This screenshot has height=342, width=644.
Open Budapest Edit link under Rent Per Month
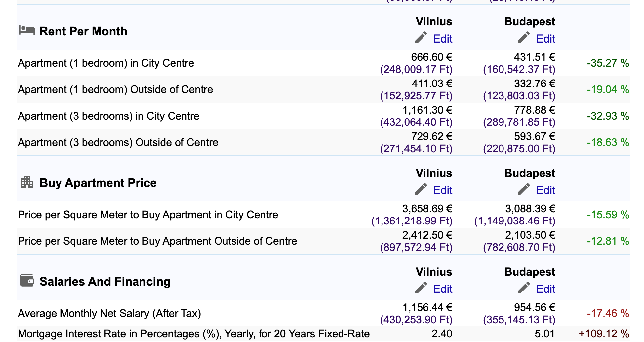(x=545, y=39)
